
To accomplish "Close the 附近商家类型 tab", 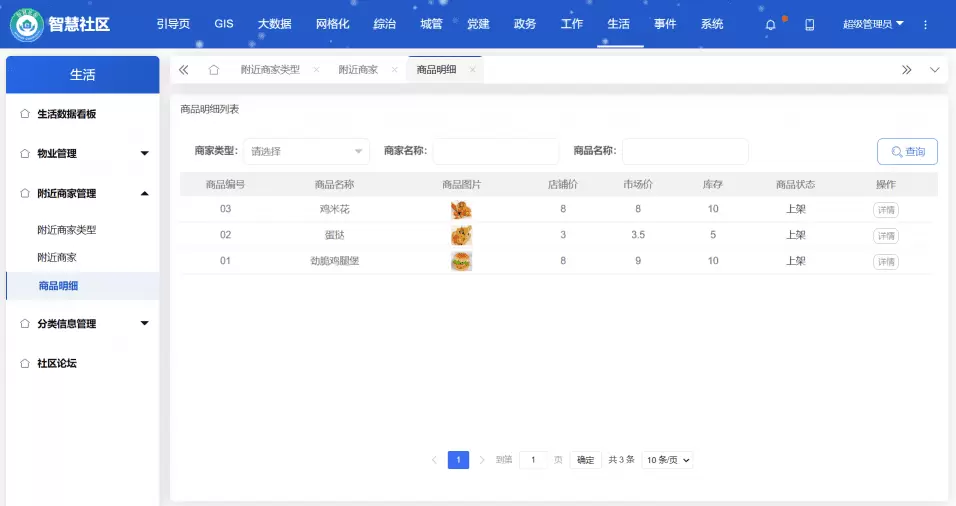I will (316, 70).
